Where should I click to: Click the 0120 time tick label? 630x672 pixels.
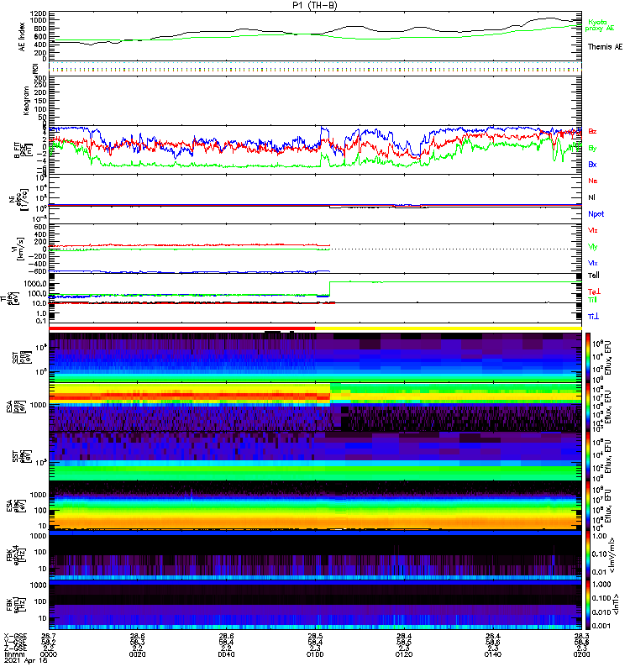coord(404,654)
